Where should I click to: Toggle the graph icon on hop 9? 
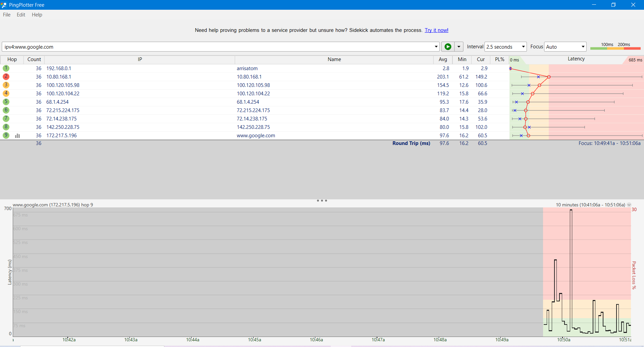tap(17, 136)
